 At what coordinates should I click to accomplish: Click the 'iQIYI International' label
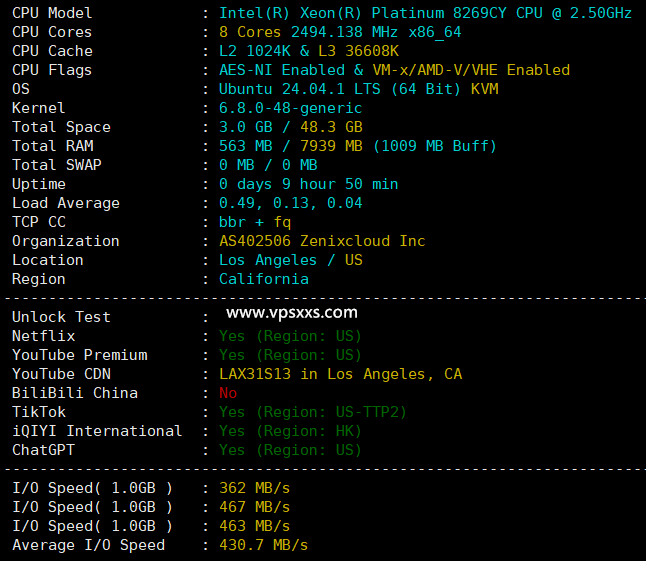[97, 431]
